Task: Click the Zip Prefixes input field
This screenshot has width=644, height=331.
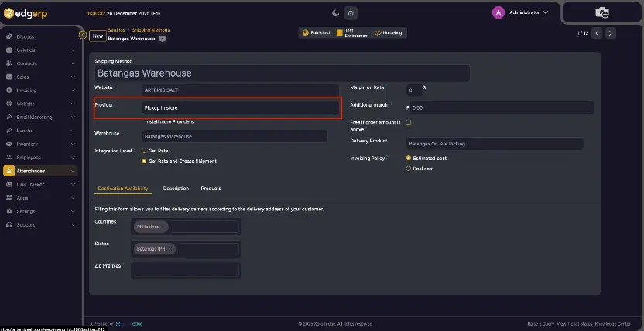Action: [186, 271]
